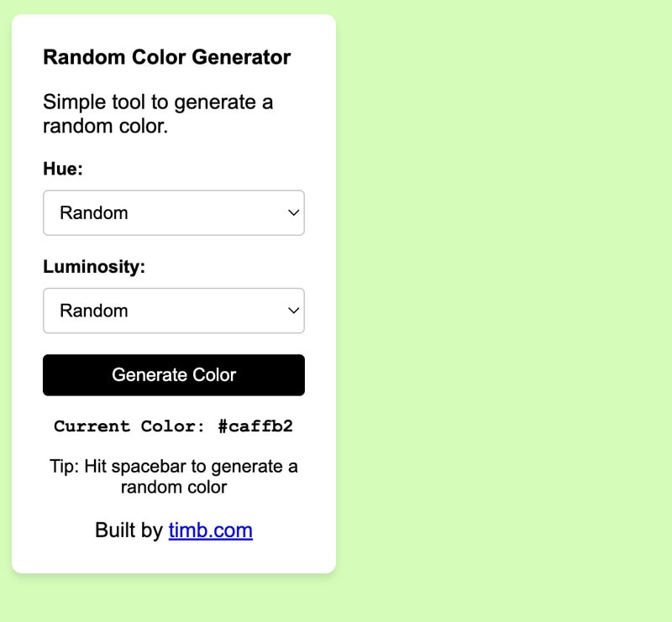Open the Hue dropdown menu

pos(173,213)
